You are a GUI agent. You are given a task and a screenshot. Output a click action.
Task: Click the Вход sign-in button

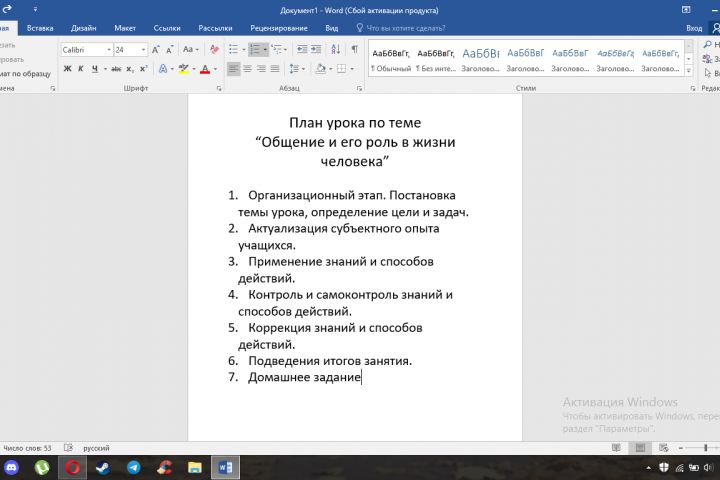694,28
